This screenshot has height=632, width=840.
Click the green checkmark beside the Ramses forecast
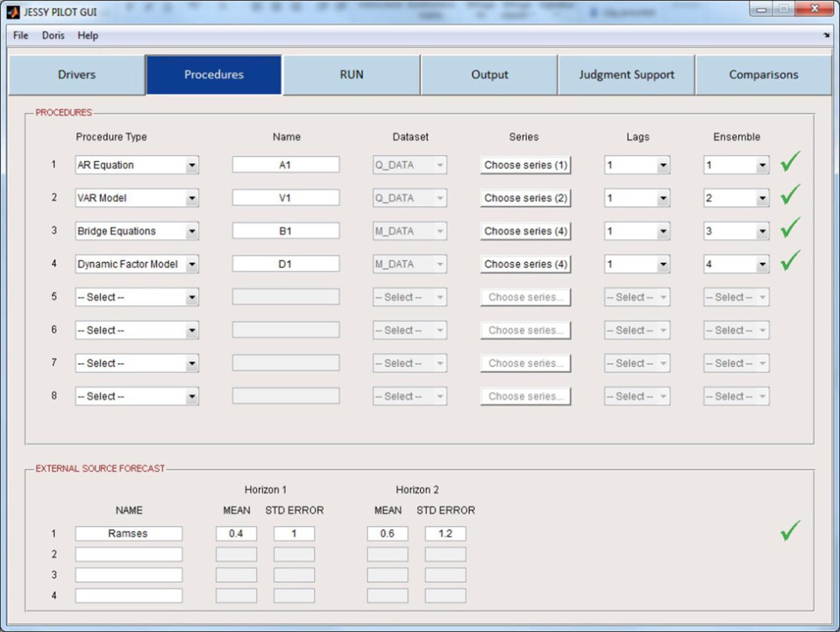point(790,530)
